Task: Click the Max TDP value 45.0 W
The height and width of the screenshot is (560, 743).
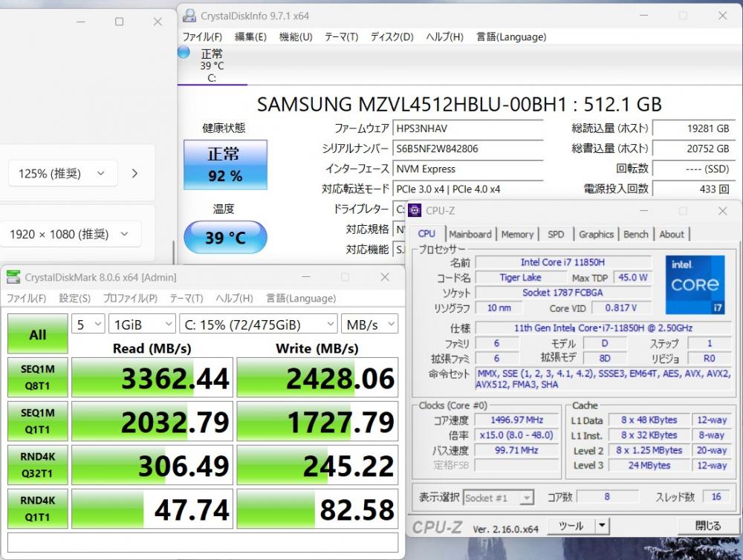Action: (x=632, y=277)
